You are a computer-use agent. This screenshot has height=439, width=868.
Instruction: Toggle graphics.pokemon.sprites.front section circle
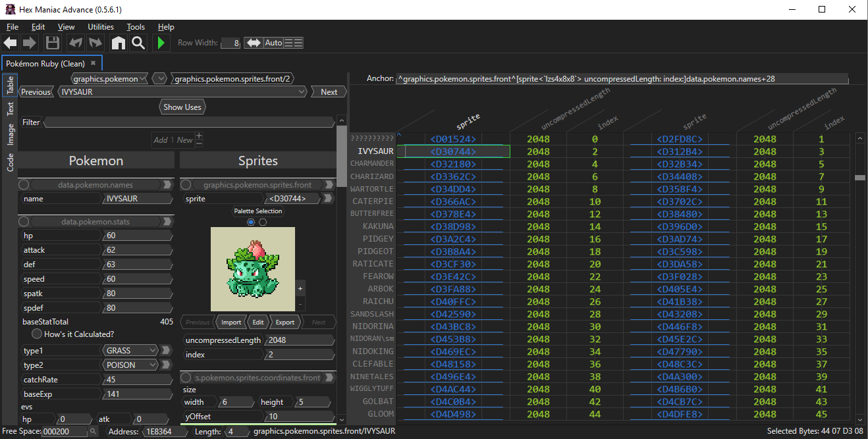click(186, 185)
